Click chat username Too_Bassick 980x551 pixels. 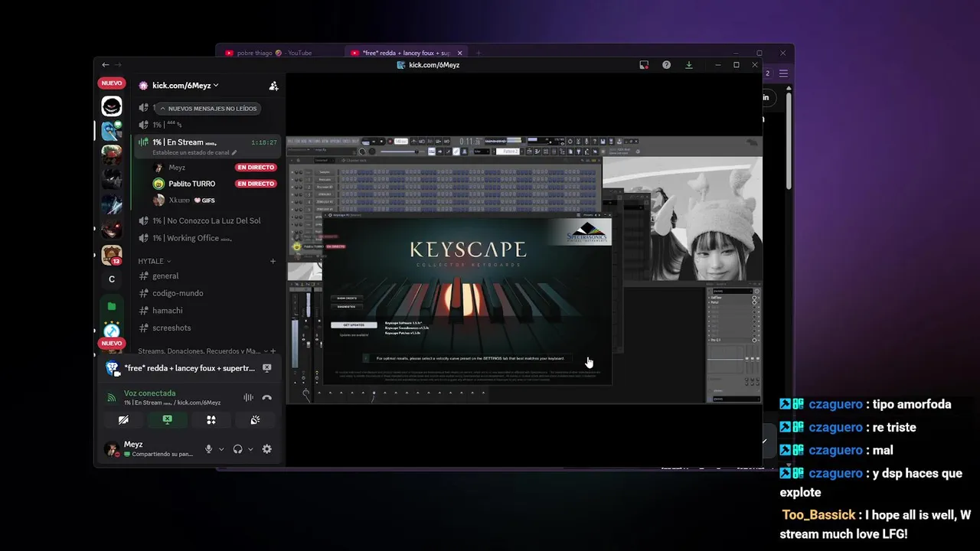point(818,516)
